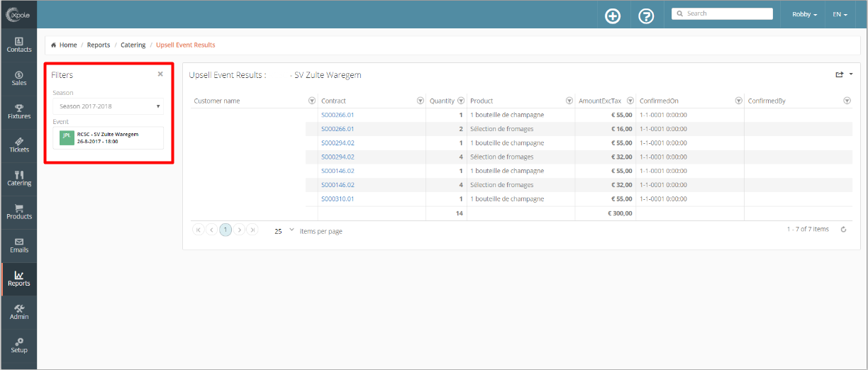Click the plus add icon in header
Screen dimensions: 868x370
tap(613, 16)
